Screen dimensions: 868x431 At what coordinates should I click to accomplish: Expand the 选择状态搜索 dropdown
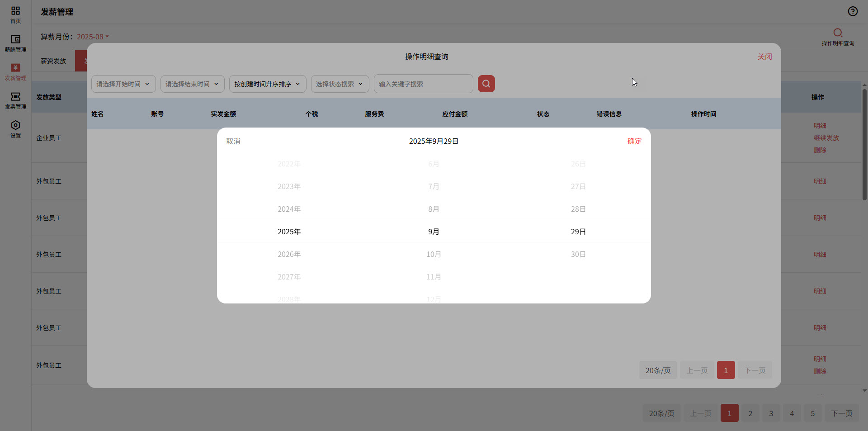click(x=340, y=84)
